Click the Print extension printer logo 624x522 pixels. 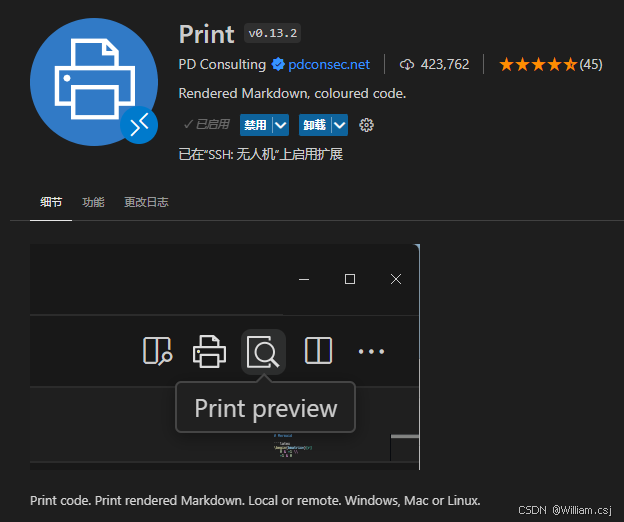pos(94,82)
